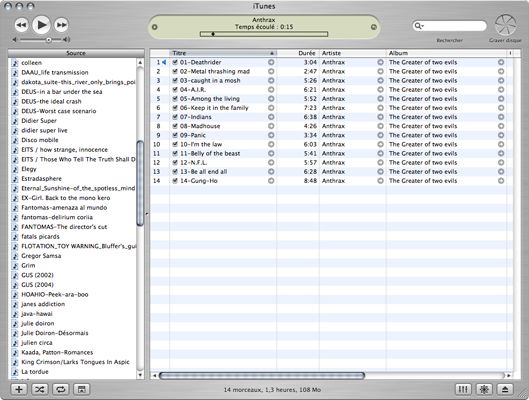Click arrow icon next to 05-Among the living title

(x=271, y=99)
